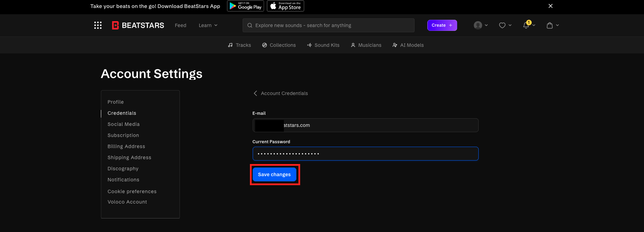Click the BeatStars logo
The width and height of the screenshot is (644, 232).
138,25
